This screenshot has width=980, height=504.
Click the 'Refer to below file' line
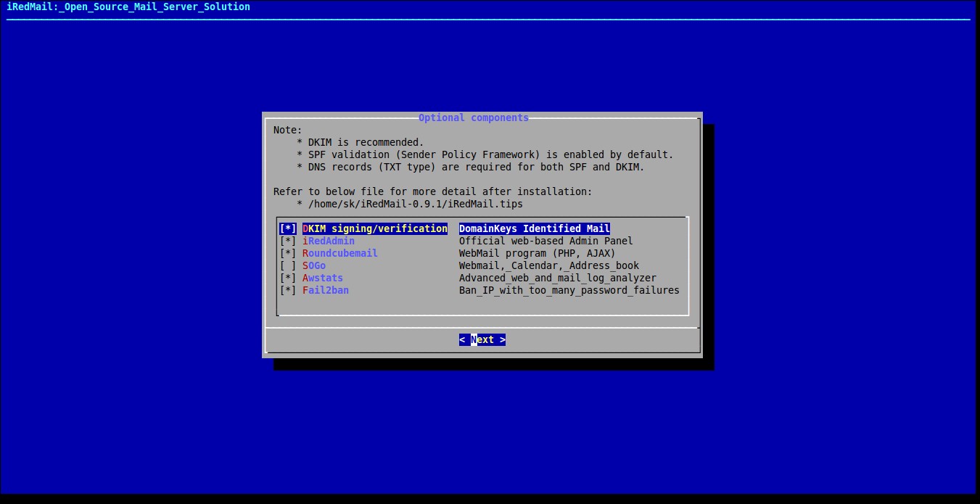433,191
